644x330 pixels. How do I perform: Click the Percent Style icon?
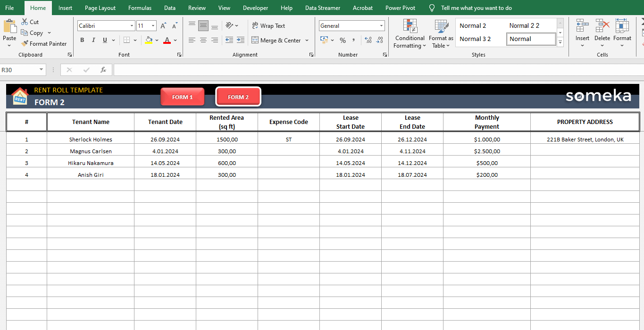tap(343, 41)
